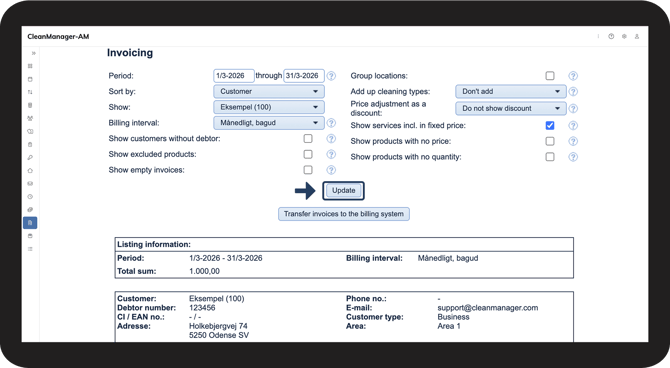
Task: Open the dashboard grid icon in sidebar
Action: (x=30, y=66)
